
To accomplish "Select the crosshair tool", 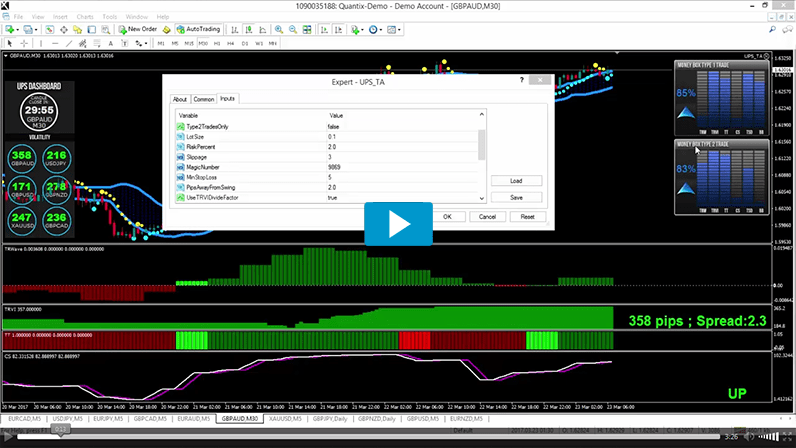I will click(24, 44).
